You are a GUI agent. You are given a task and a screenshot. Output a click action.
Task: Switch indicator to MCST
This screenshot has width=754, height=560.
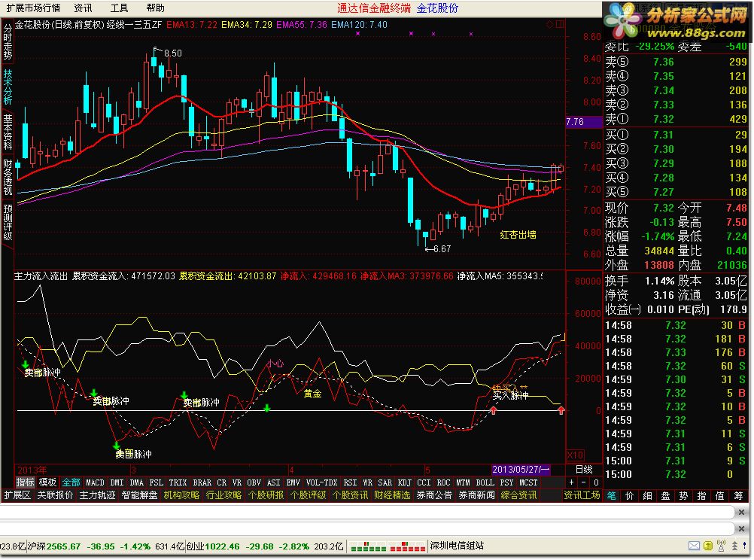[x=528, y=482]
